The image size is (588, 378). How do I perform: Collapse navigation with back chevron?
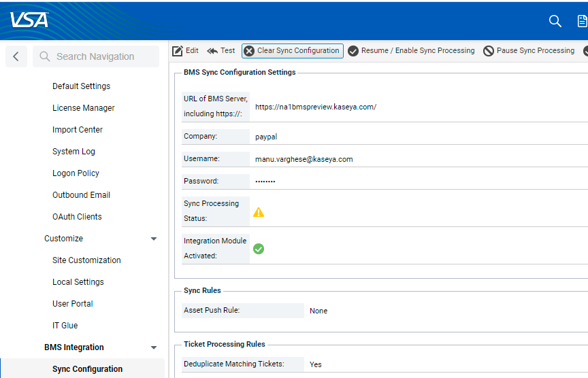(x=16, y=56)
